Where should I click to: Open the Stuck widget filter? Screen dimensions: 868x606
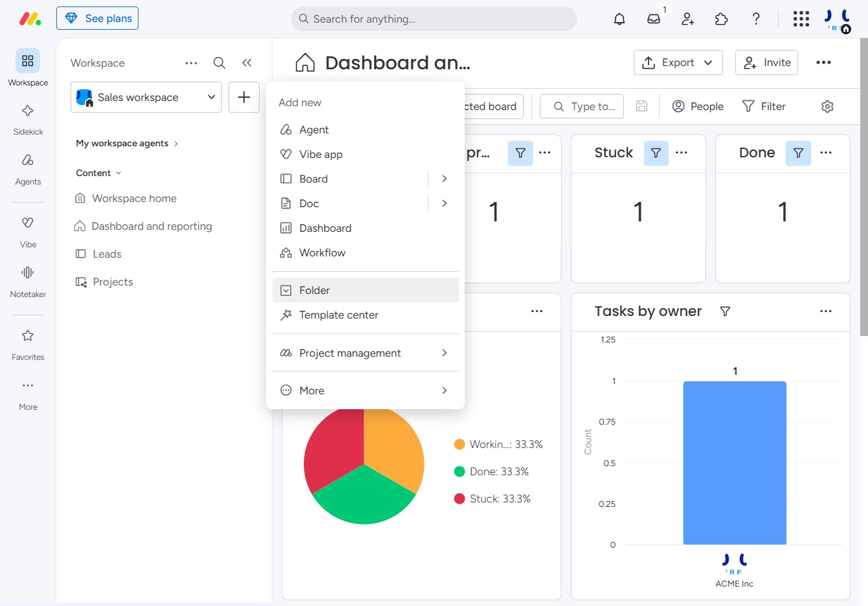click(656, 153)
